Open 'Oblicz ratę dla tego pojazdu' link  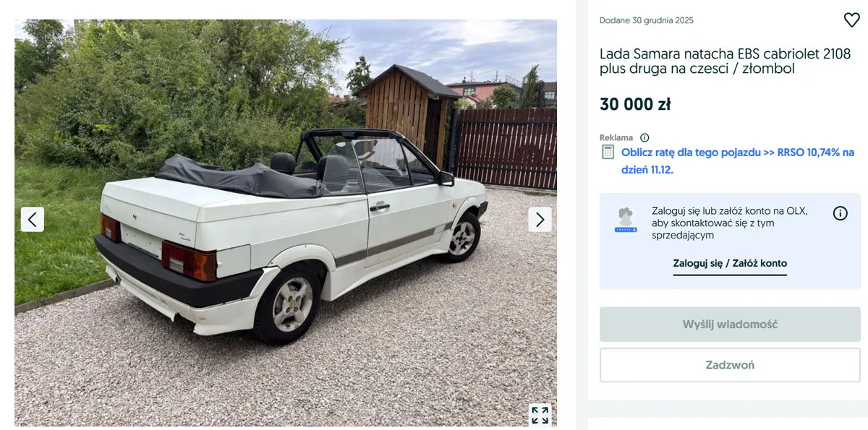point(738,161)
